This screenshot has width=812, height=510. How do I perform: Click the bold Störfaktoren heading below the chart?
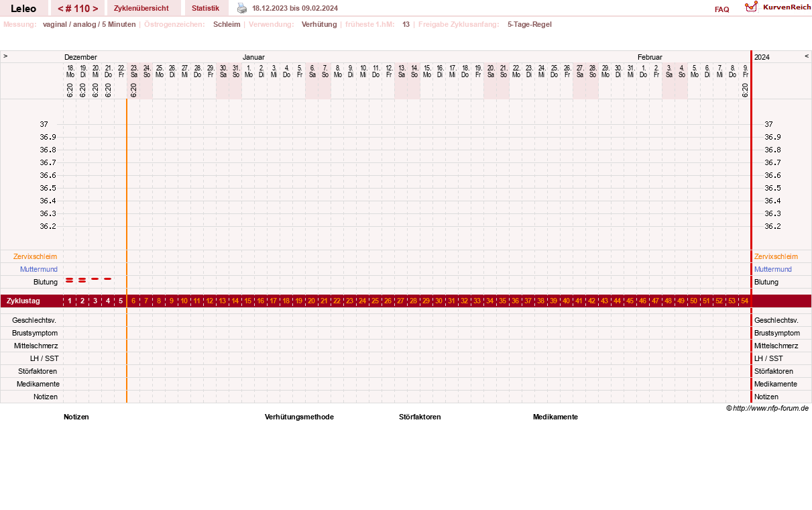tap(420, 417)
